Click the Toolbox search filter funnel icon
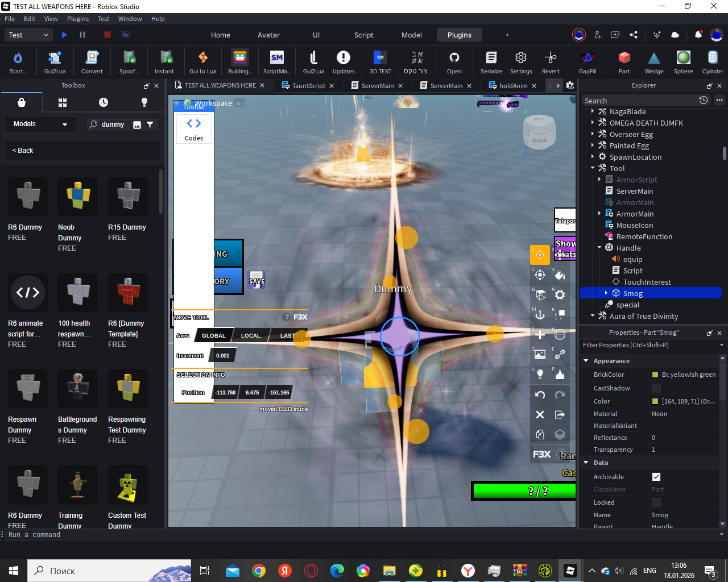The image size is (728, 582). point(150,124)
